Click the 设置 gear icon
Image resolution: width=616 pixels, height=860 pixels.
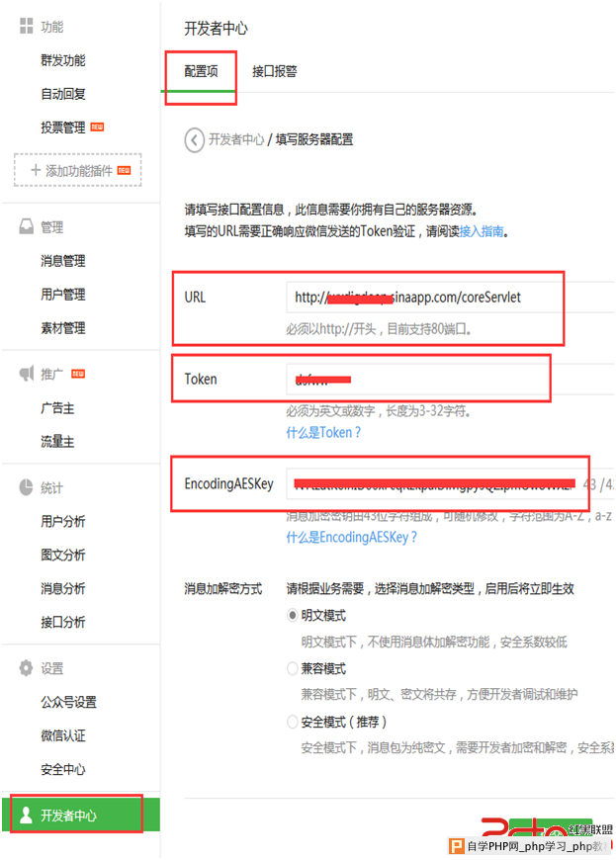[x=26, y=667]
